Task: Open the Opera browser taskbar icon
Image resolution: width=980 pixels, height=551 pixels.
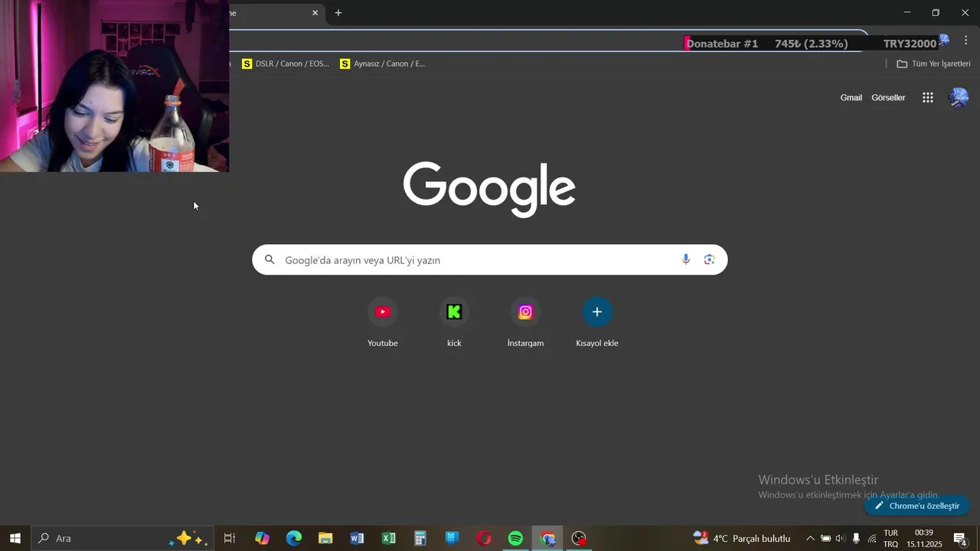Action: [484, 538]
